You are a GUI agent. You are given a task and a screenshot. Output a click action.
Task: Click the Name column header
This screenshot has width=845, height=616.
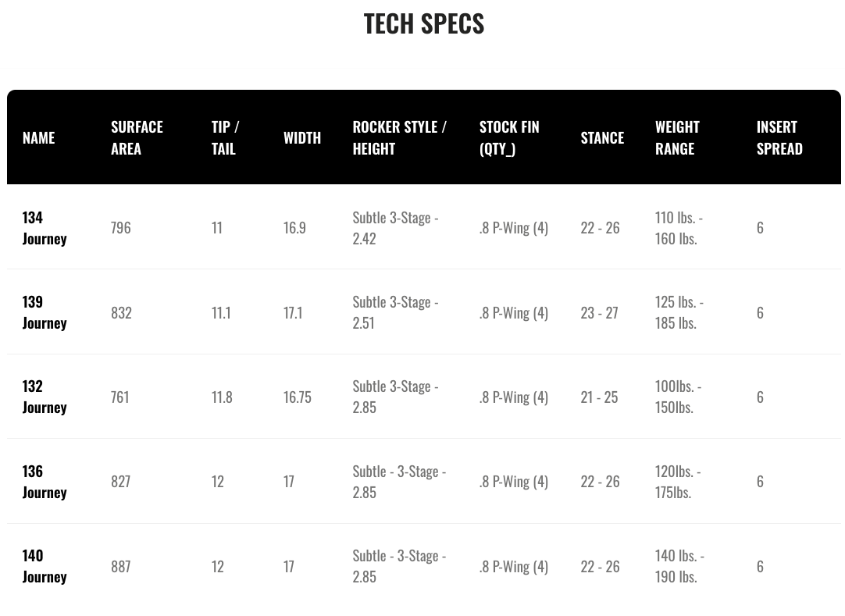point(38,137)
